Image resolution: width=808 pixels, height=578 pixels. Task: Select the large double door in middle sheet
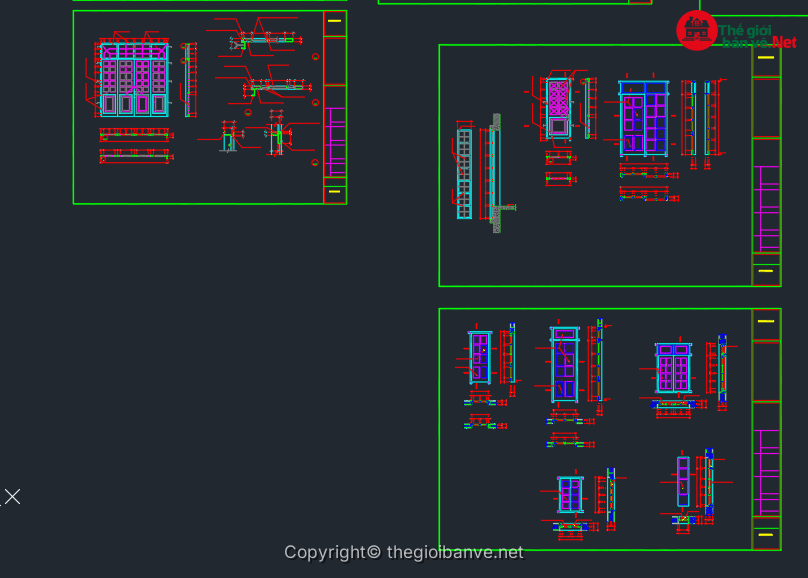pos(643,118)
